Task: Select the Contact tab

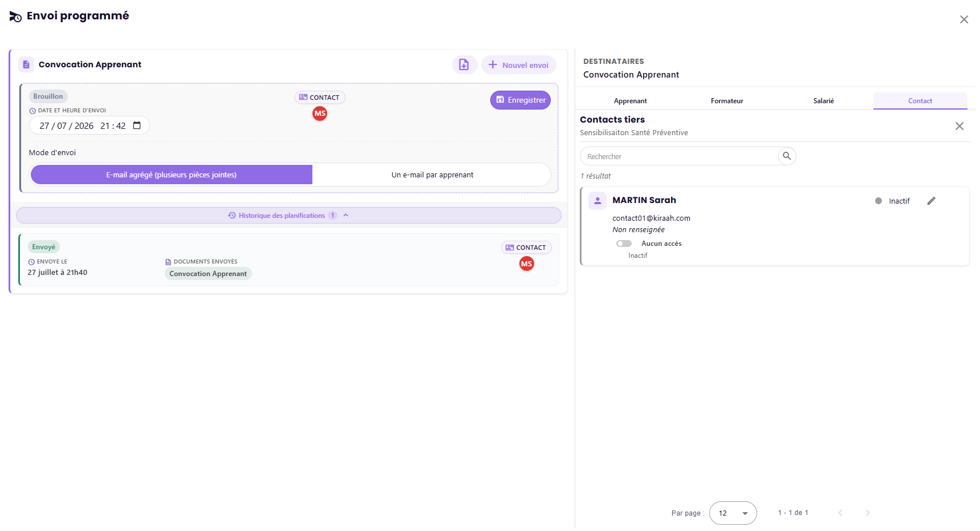Action: (920, 100)
